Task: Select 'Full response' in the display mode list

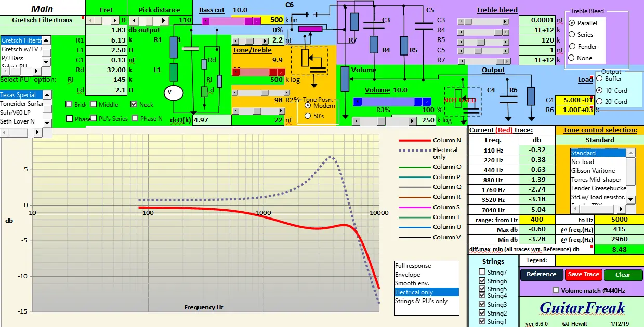Action: coord(427,266)
